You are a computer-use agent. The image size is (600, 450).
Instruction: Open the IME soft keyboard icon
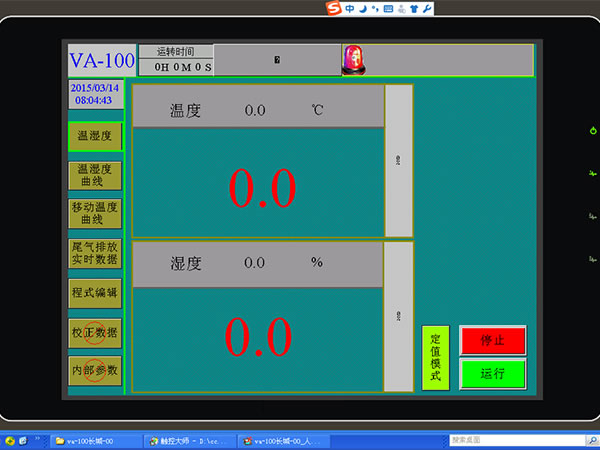pyautogui.click(x=388, y=9)
